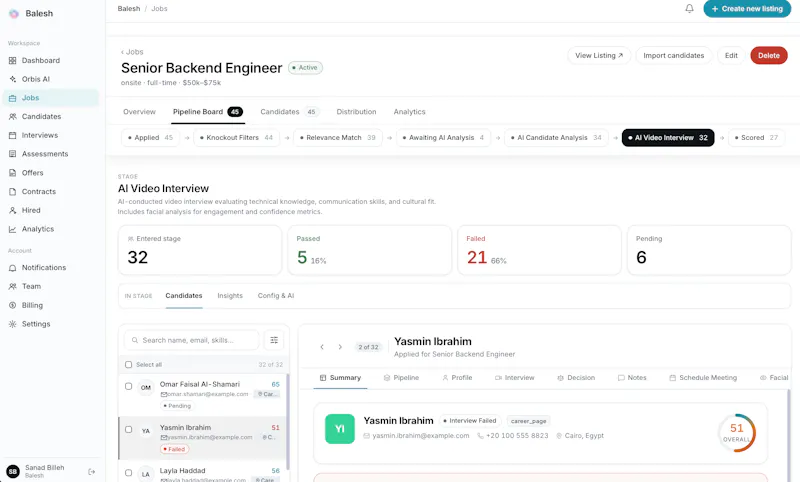Image resolution: width=800 pixels, height=482 pixels.
Task: Switch to the Distribution tab
Action: pyautogui.click(x=356, y=112)
